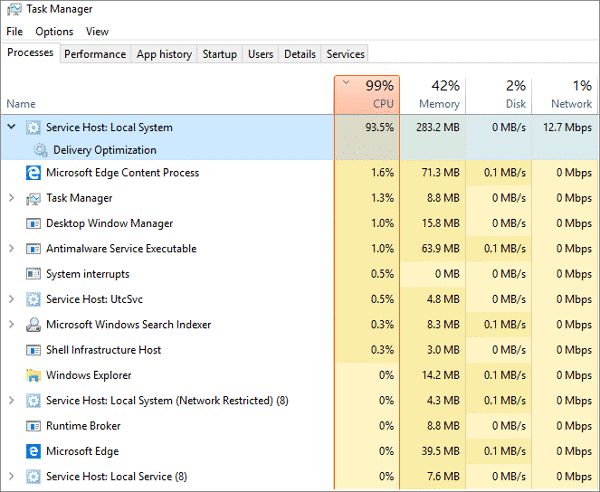This screenshot has height=492, width=600.
Task: Click the Microsoft Edge Content Process icon
Action: pos(33,173)
